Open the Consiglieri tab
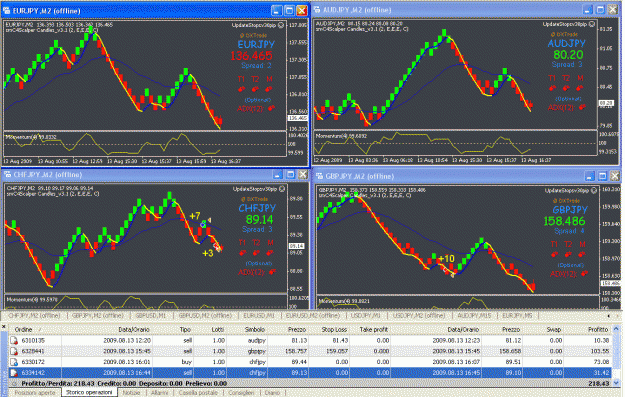The height and width of the screenshot is (397, 625). pos(241,393)
